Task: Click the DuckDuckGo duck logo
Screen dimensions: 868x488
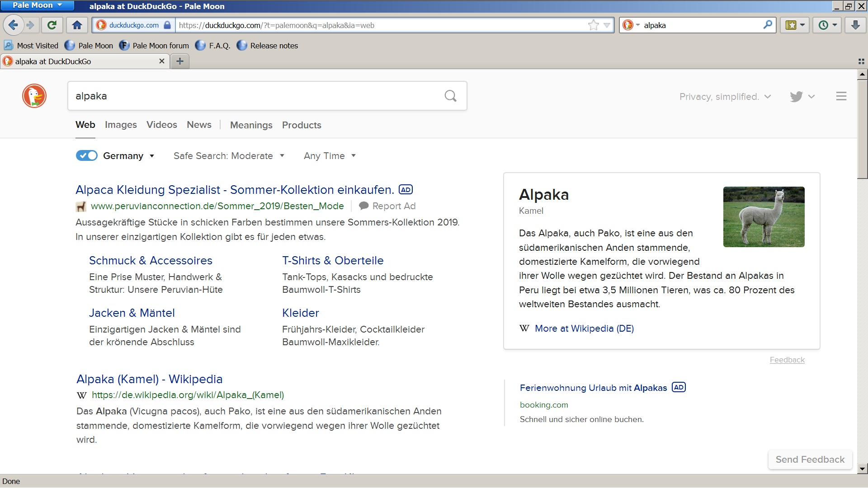Action: click(x=34, y=96)
